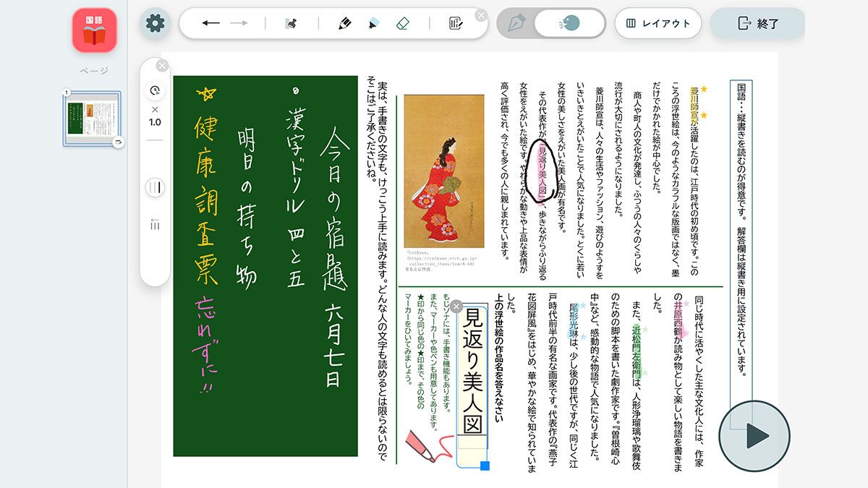
Task: Open the memo note tool
Action: click(x=455, y=22)
